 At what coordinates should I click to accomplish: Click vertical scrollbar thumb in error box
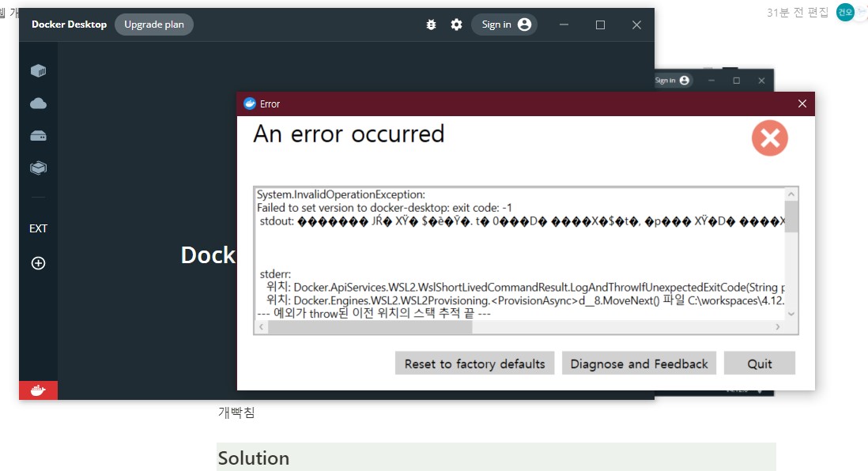pyautogui.click(x=791, y=217)
